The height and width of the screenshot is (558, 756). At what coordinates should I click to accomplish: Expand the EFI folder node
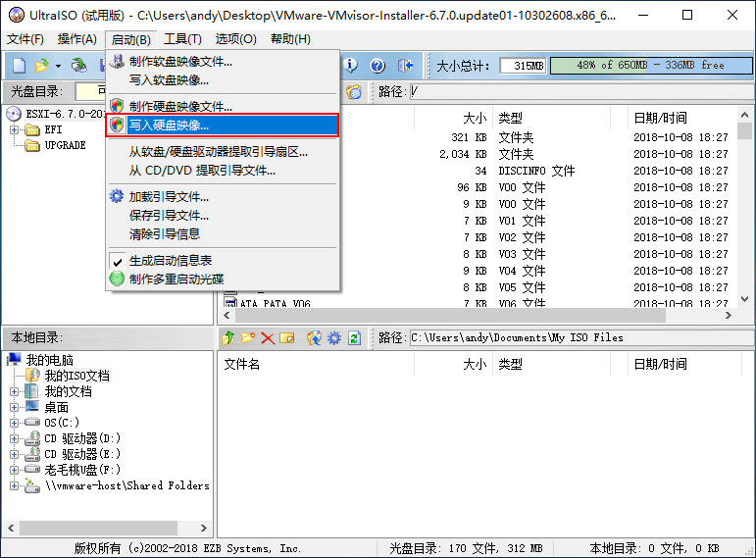[14, 129]
